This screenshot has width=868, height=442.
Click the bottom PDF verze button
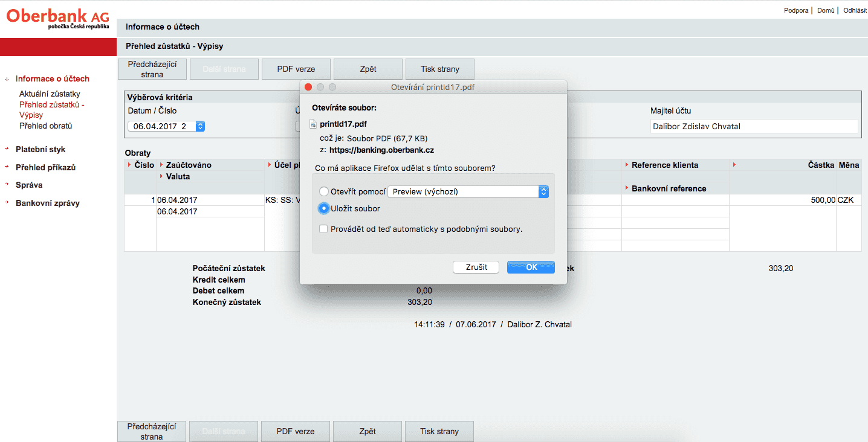pos(296,431)
